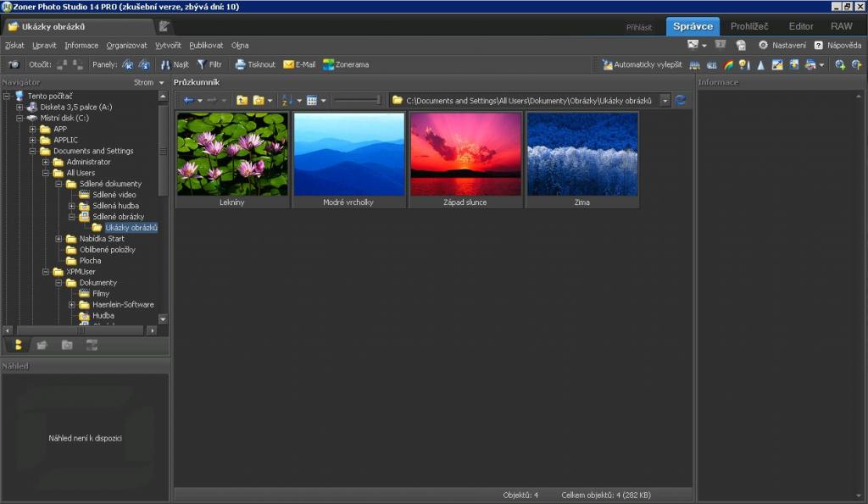Click the third navigator mode icon below tree

point(67,346)
